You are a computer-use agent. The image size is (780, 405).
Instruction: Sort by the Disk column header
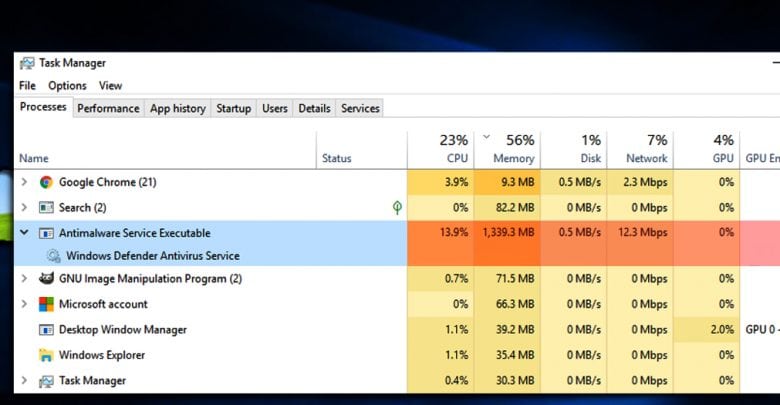coord(574,150)
